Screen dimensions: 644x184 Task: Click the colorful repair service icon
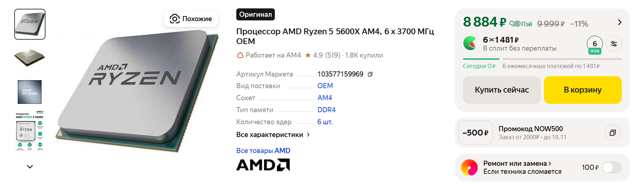(x=469, y=168)
